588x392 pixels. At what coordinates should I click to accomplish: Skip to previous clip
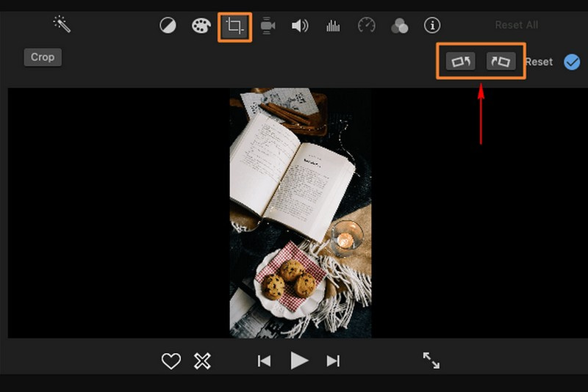[265, 361]
